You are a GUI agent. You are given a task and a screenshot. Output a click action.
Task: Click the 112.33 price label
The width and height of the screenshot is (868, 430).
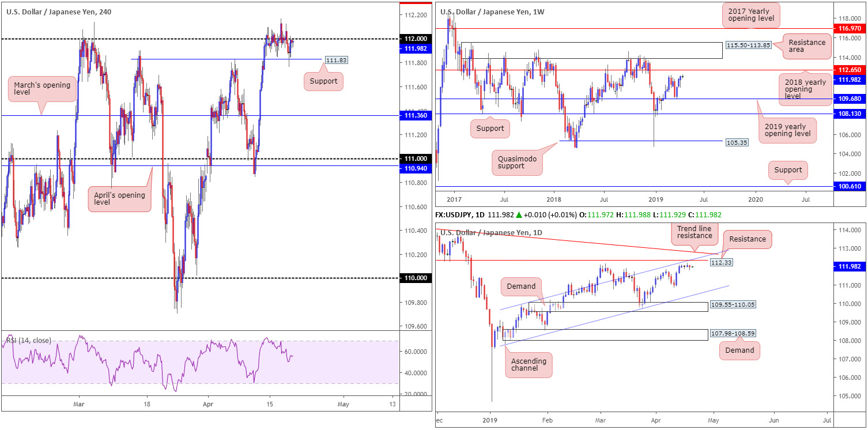pyautogui.click(x=720, y=262)
